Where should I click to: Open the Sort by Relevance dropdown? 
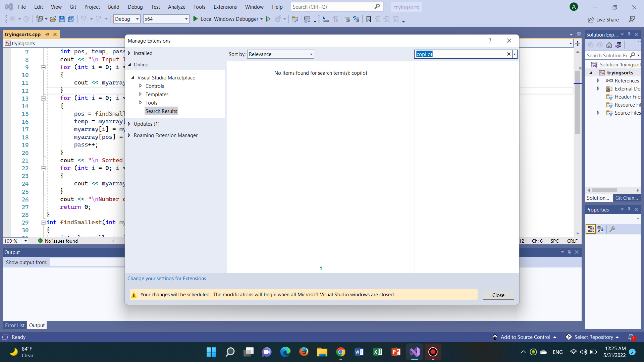pos(311,54)
